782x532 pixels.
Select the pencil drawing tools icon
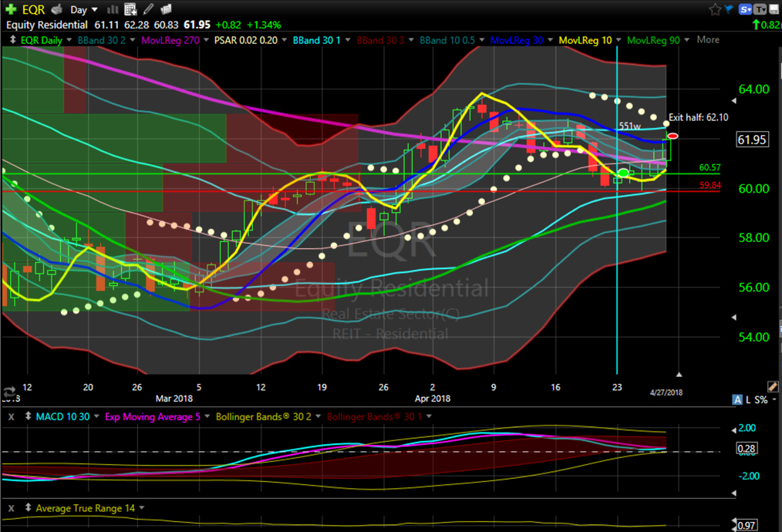pos(148,9)
